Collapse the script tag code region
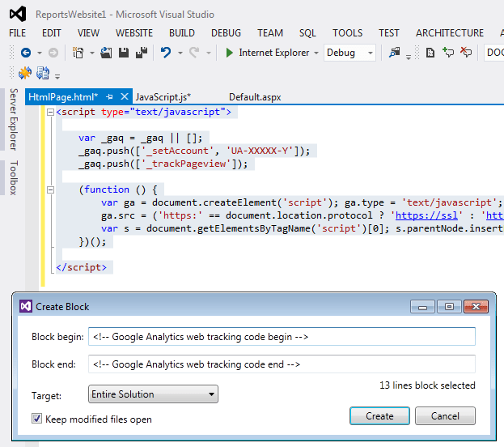The height and width of the screenshot is (447, 504). (50, 112)
